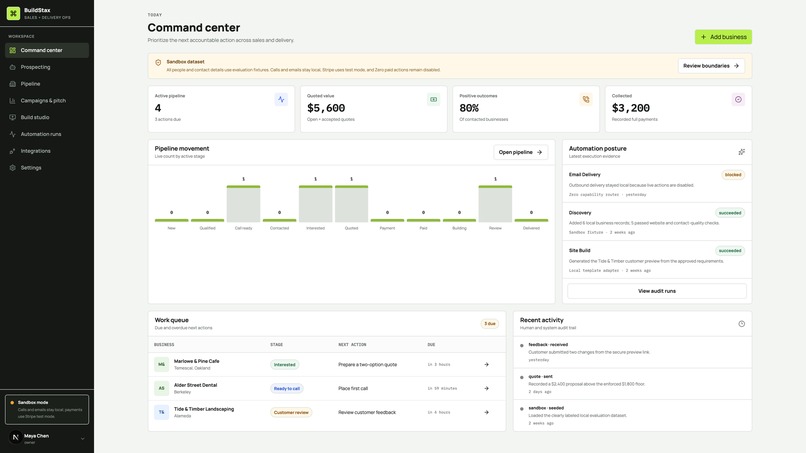Image resolution: width=806 pixels, height=453 pixels.
Task: Click the MK avatar for Marlowe
Action: (x=161, y=365)
